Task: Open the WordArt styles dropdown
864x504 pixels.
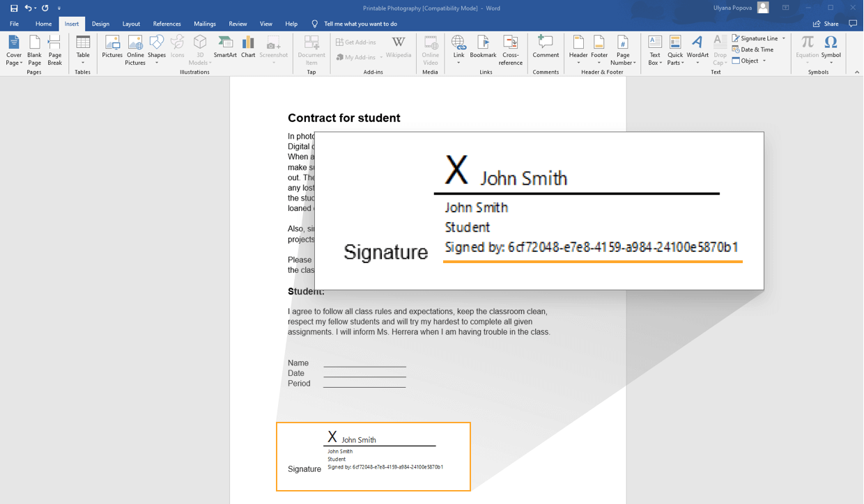Action: [x=697, y=50]
